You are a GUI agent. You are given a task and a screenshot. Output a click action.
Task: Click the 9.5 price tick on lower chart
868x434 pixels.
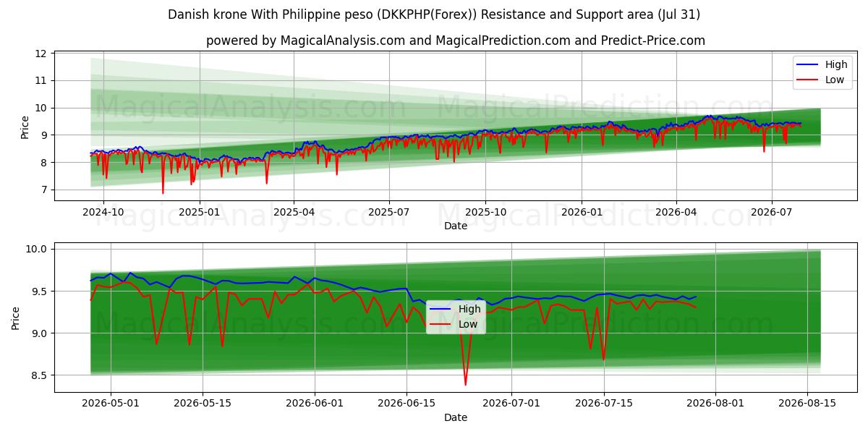(x=39, y=292)
